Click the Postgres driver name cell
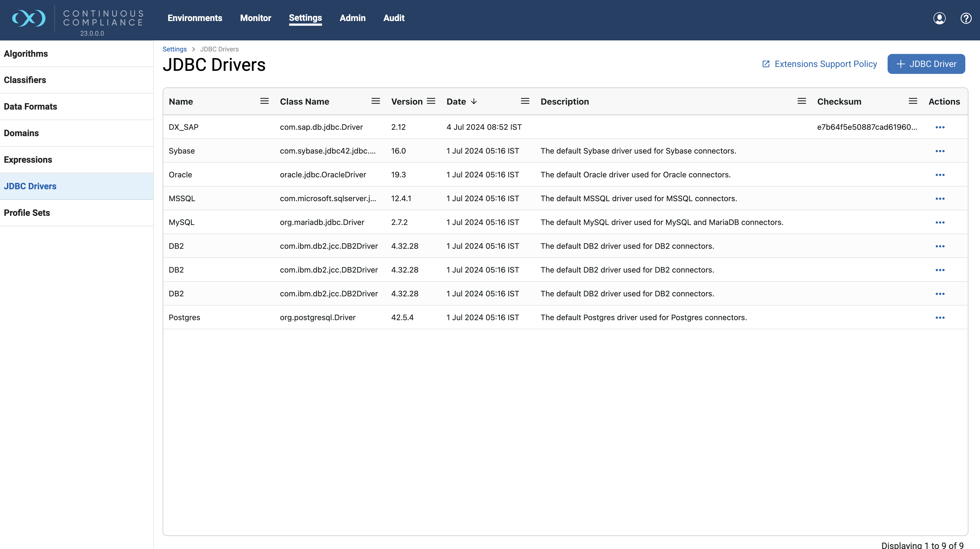 (184, 317)
